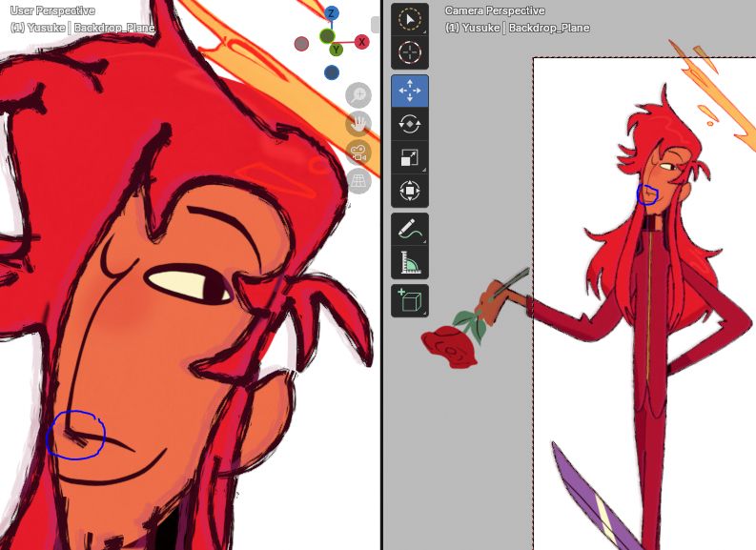Click the negative X axis gizmo dot

(301, 44)
